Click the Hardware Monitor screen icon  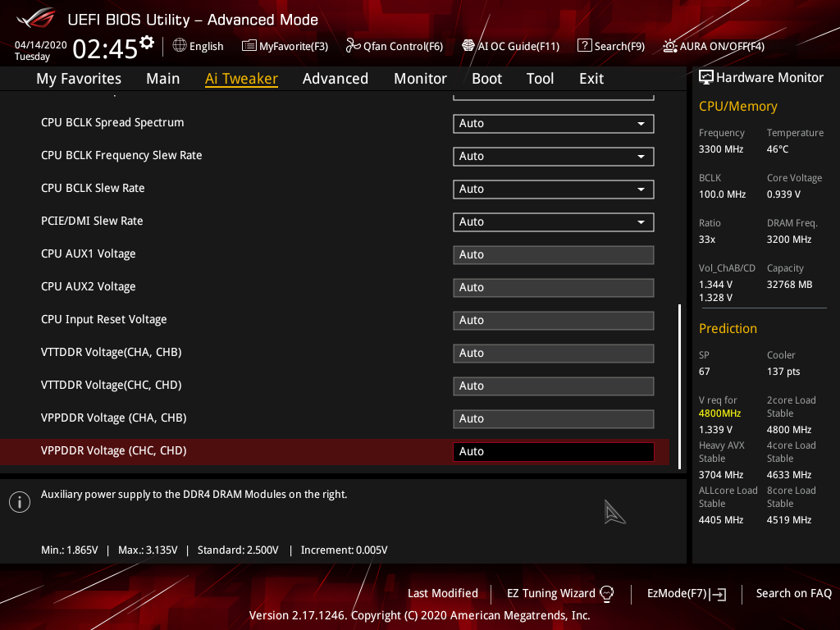[x=706, y=77]
